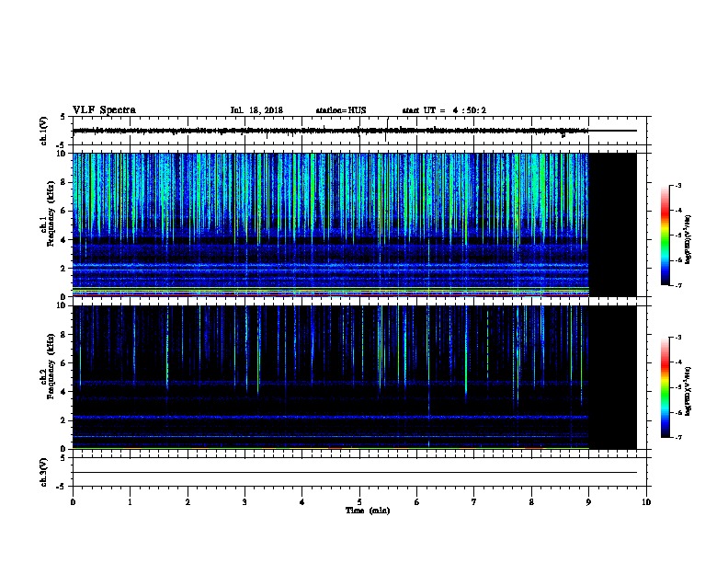This screenshot has height=563, width=728.
Task: Select the date text "Jul. 18, 2018"
Action: [256, 110]
